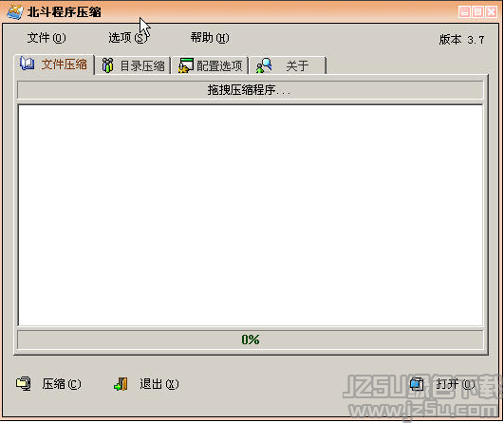Screen dimensions: 504x423
Task: Open the 选项 menu
Action: (128, 38)
